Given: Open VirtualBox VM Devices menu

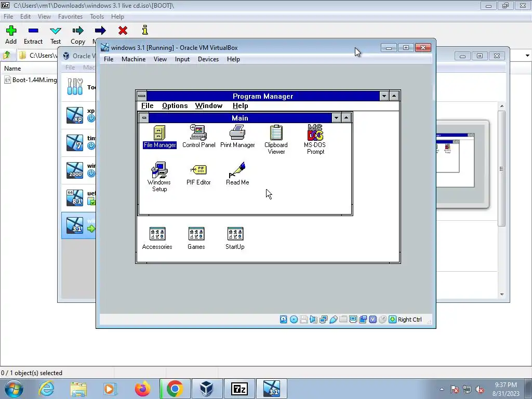Looking at the screenshot, I should click(208, 59).
